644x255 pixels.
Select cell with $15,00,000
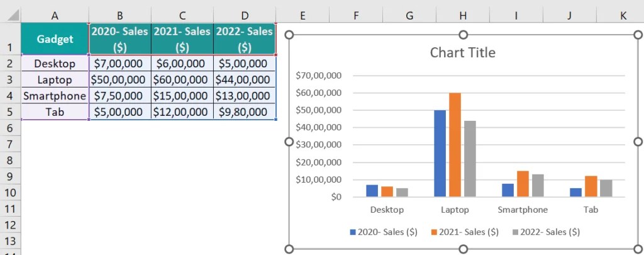click(x=182, y=96)
